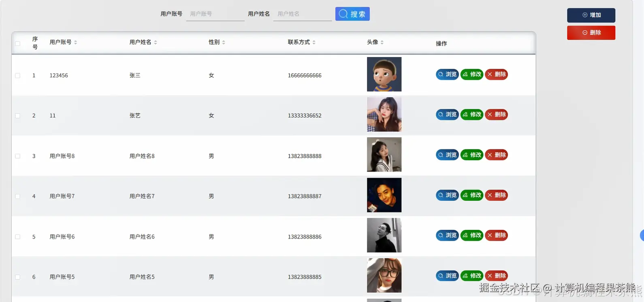
Task: Sort by 联系方式 column arrows
Action: tap(314, 43)
